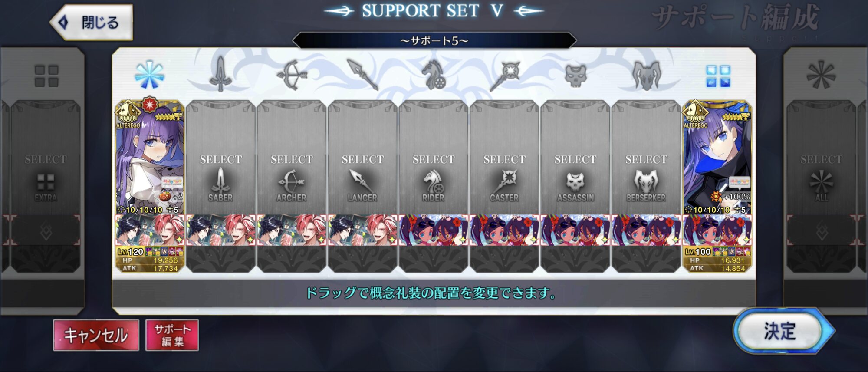Open the サポート編集 support edit button
Viewport: 868px width, 372px height.
coord(172,335)
